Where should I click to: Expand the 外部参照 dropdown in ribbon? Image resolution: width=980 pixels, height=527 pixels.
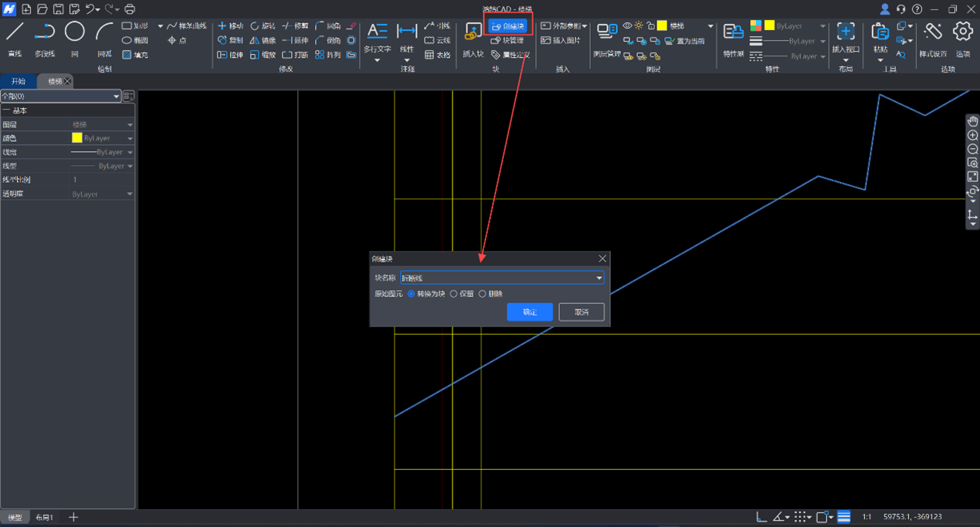coord(585,26)
